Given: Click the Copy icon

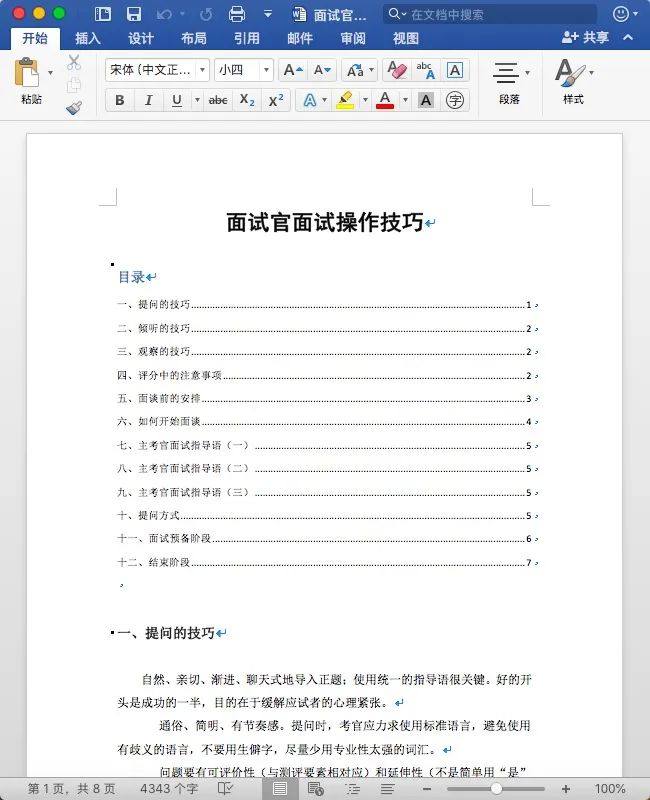Looking at the screenshot, I should point(74,85).
